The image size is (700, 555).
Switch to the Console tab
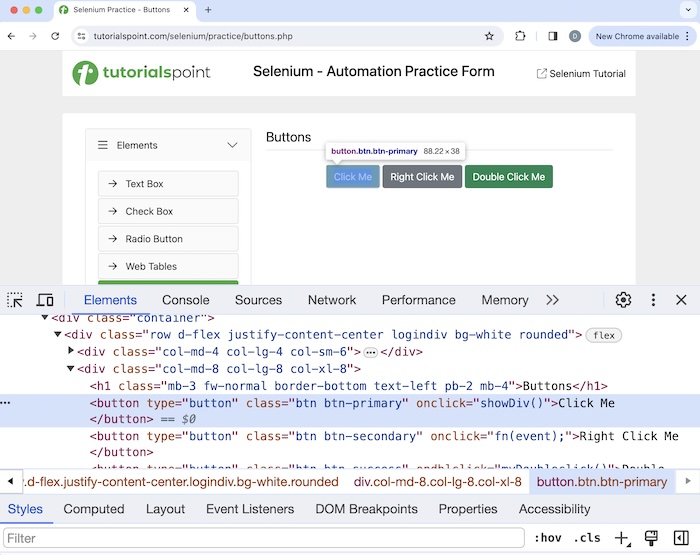[x=186, y=300]
